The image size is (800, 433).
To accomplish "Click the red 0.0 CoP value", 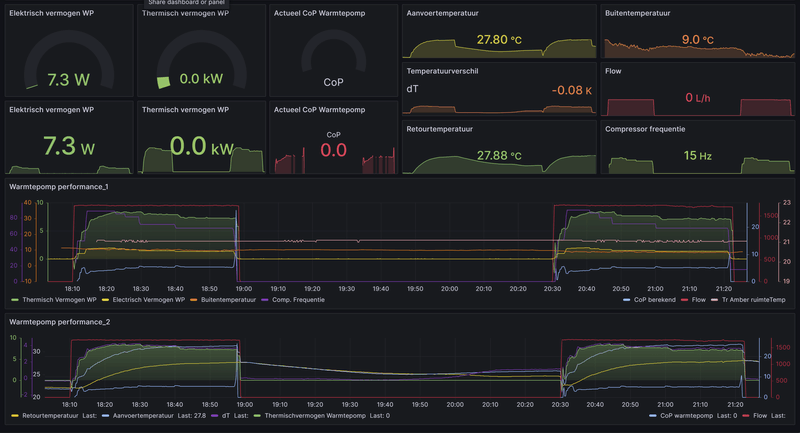I will (x=333, y=150).
